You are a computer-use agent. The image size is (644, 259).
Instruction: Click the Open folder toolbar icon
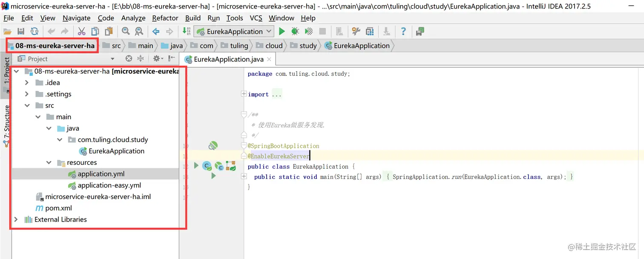coord(7,31)
